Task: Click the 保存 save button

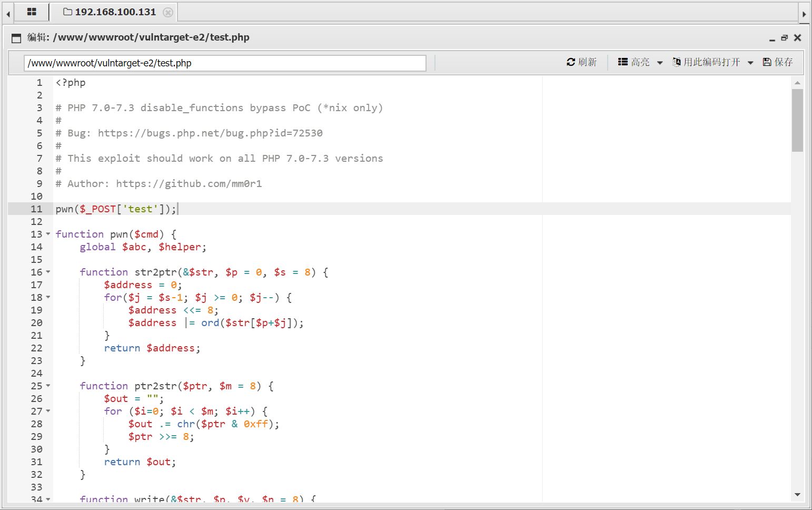Action: pyautogui.click(x=784, y=62)
